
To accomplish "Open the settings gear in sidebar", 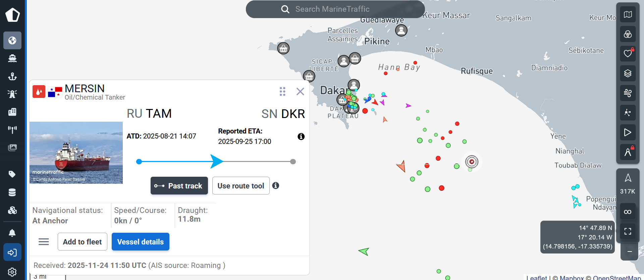I will coord(12,272).
